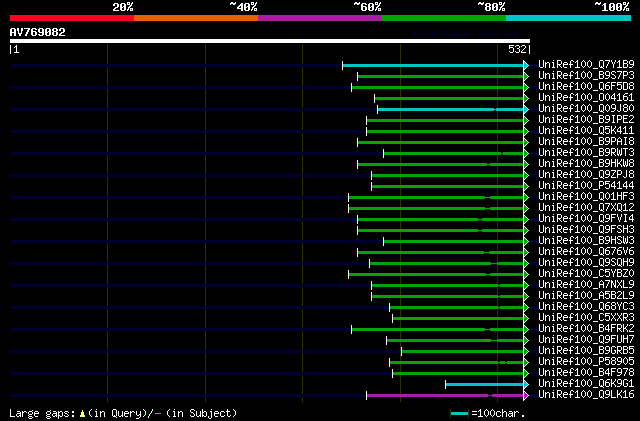
Task: Click the cyan arrowhead ending Q7Y1B9 row
Action: coord(526,65)
